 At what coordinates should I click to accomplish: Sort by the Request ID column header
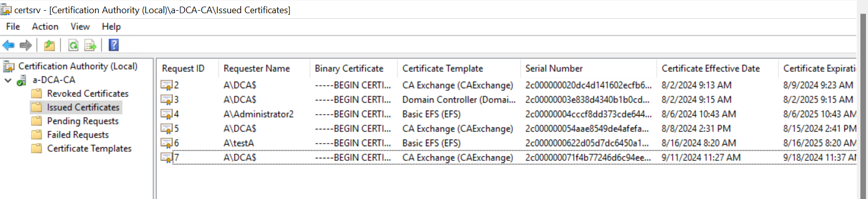(188, 69)
